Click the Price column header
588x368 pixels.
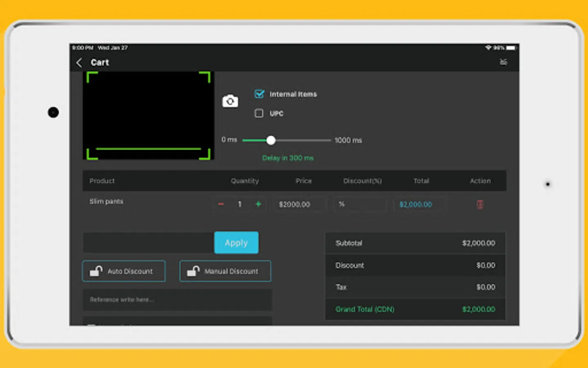303,181
